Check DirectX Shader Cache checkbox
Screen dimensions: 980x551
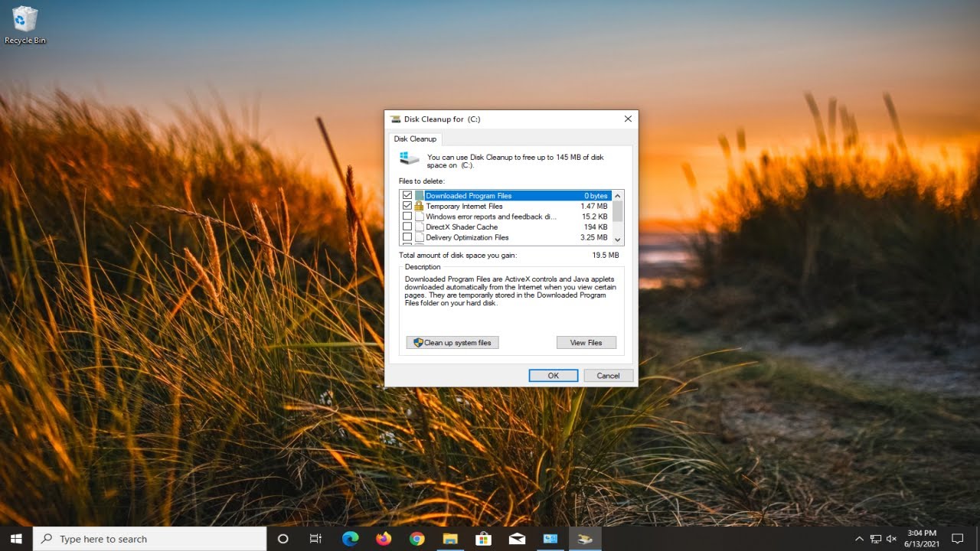point(407,227)
